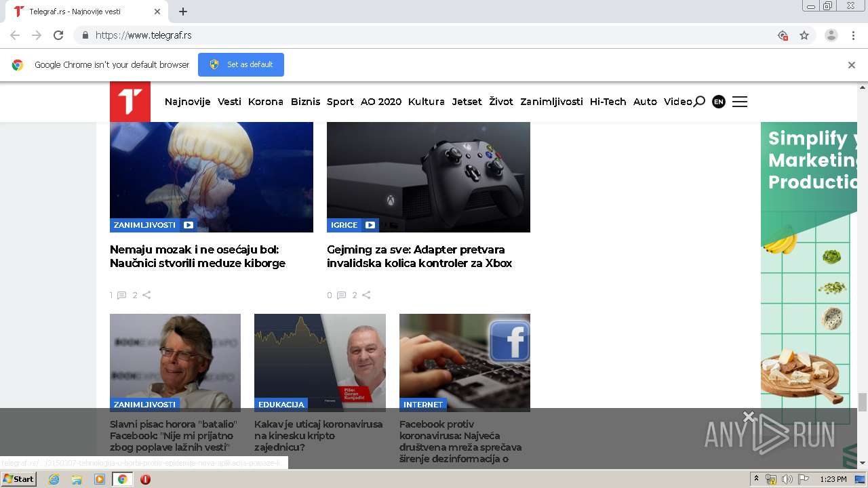Open the media player taskbar icon

coord(100,479)
